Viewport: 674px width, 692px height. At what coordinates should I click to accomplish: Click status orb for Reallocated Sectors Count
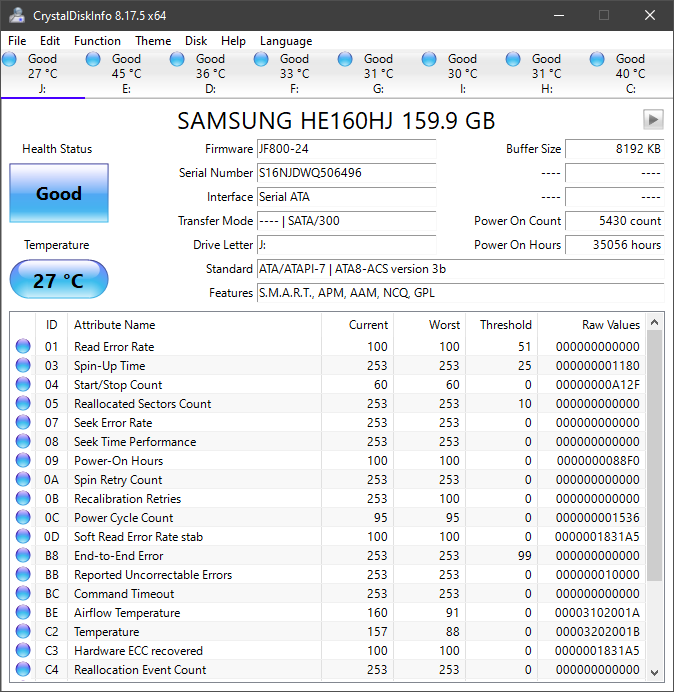click(23, 403)
